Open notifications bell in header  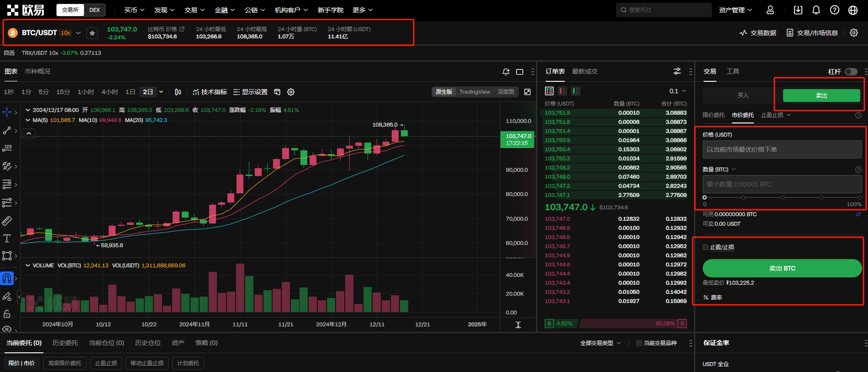click(816, 10)
